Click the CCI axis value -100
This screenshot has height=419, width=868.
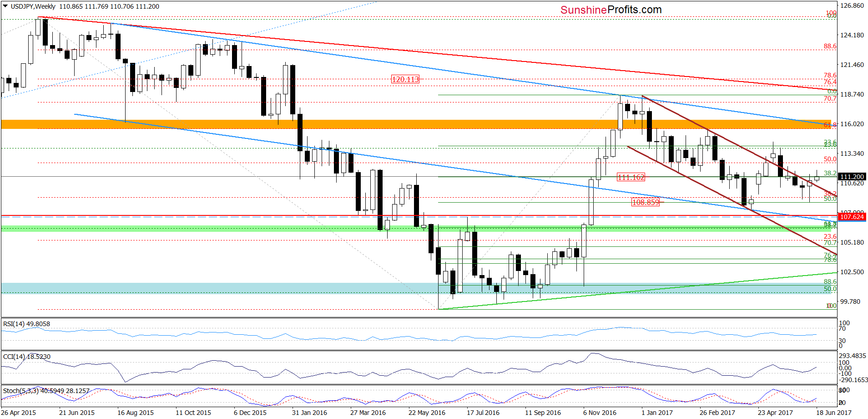(845, 373)
